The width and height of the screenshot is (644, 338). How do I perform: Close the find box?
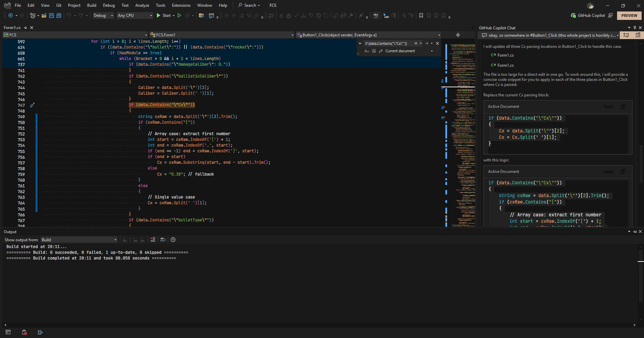pyautogui.click(x=437, y=43)
